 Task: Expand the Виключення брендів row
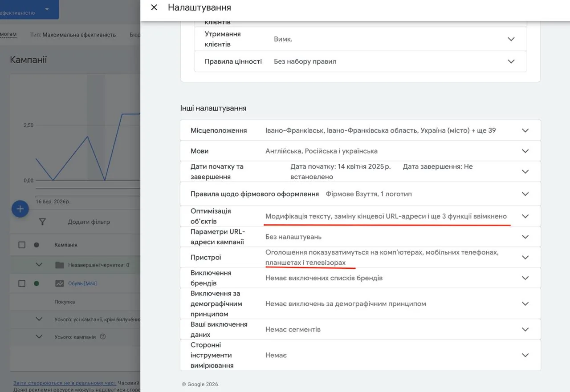[525, 278]
